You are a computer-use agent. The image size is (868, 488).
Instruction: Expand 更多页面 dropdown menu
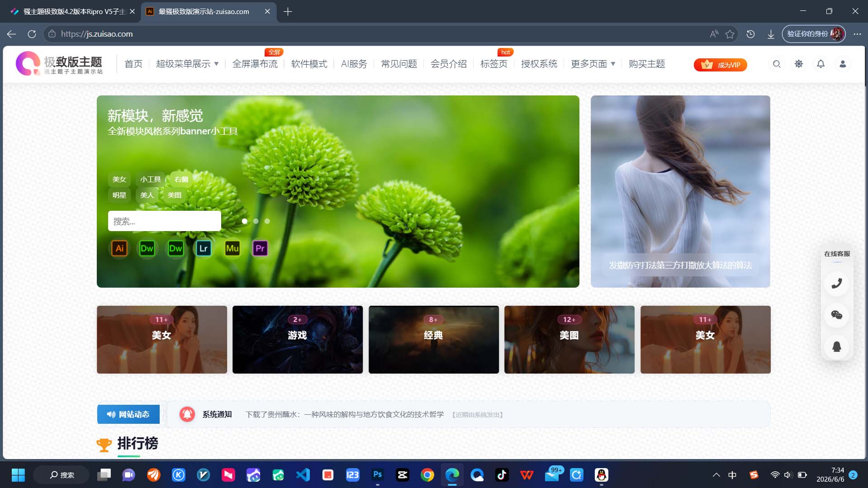point(593,64)
